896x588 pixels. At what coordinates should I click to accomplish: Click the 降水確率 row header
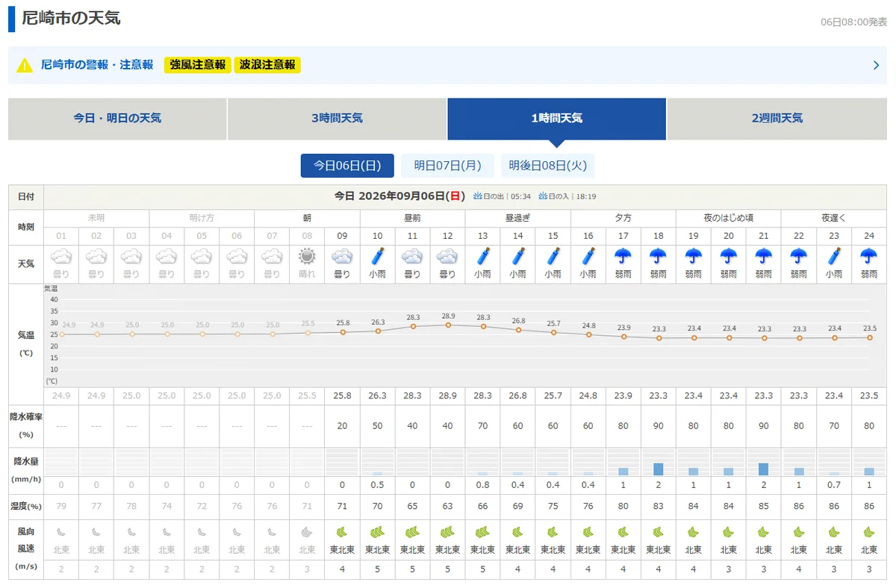[26, 425]
